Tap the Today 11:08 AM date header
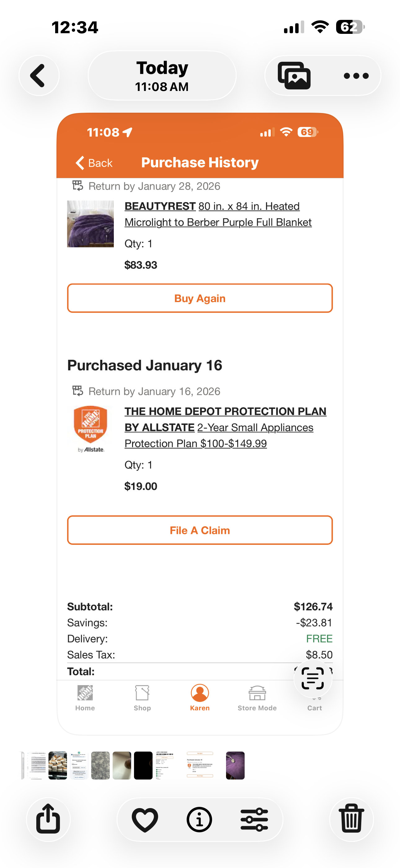This screenshot has height=868, width=400. 162,76
